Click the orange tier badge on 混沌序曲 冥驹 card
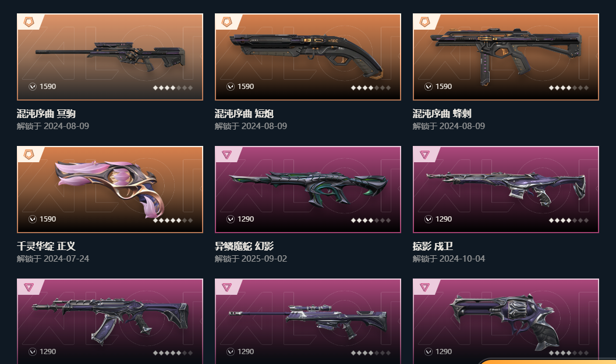The image size is (616, 364). tap(29, 22)
